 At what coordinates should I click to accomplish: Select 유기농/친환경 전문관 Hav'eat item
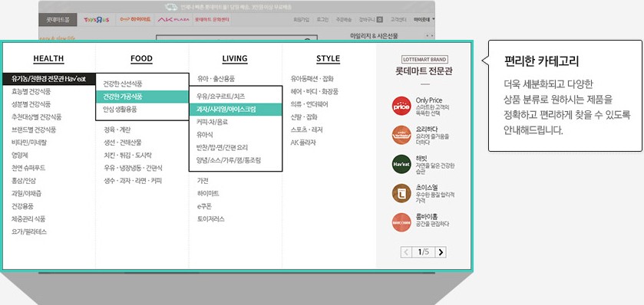tap(49, 79)
